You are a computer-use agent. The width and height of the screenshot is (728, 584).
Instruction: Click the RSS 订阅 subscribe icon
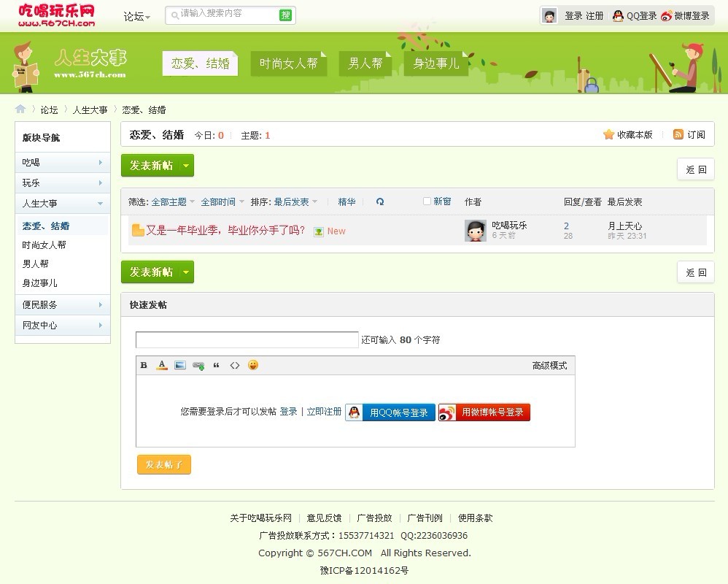(x=678, y=134)
